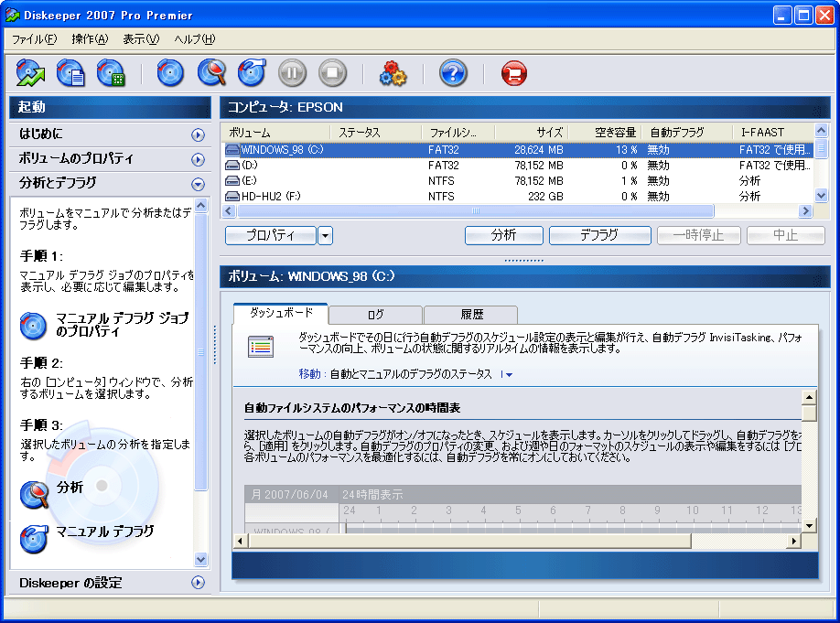Expand the ボリュームのプロパティ section
This screenshot has height=623, width=840.
tap(199, 159)
